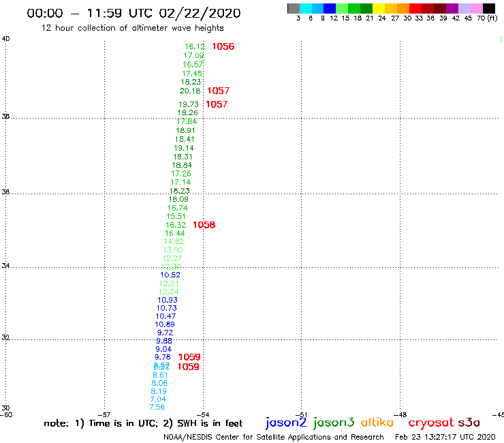Screen dimensions: 504x443
Task: Click the light blue reading 8.61
Action: coord(160,375)
